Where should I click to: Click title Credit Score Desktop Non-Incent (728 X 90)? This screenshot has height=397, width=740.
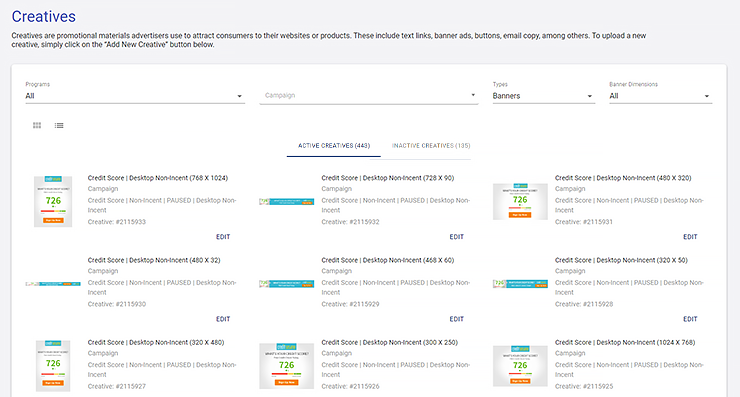387,178
